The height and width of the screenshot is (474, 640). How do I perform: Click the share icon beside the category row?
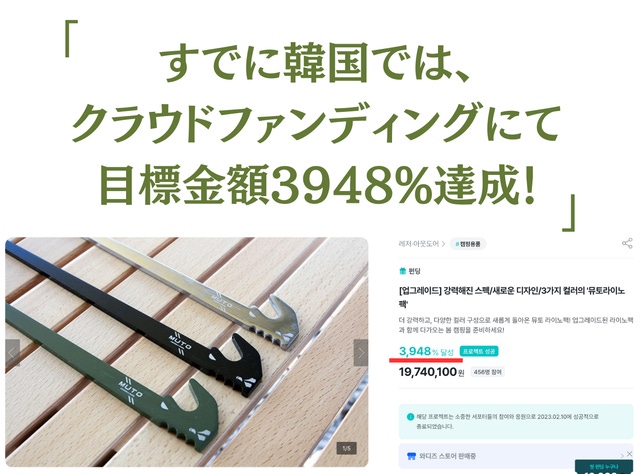tap(627, 243)
